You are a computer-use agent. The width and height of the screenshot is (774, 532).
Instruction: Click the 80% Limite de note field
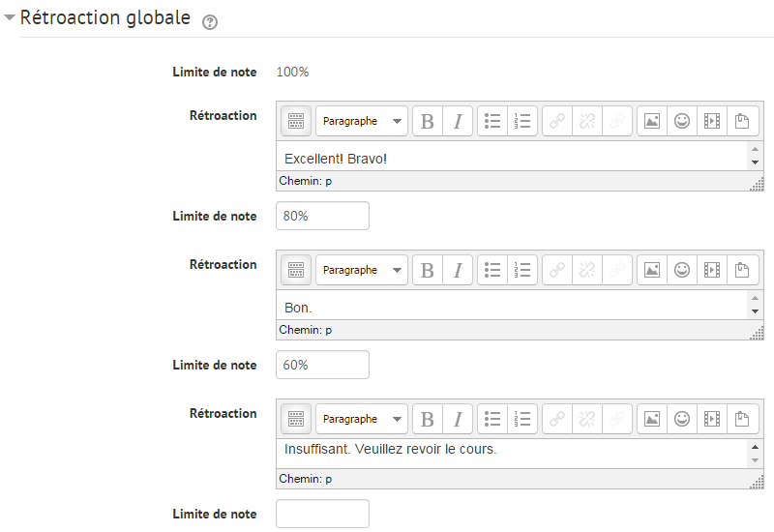click(x=322, y=216)
